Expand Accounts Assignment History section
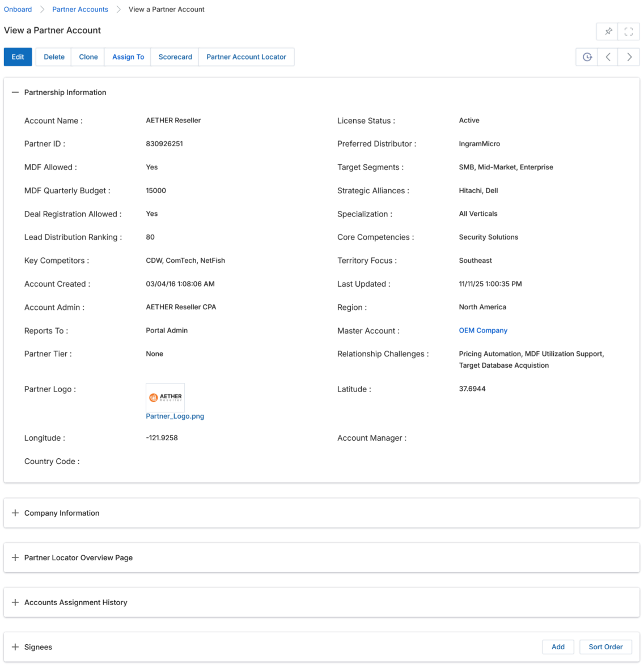Screen dimensions: 644x668 pos(15,602)
